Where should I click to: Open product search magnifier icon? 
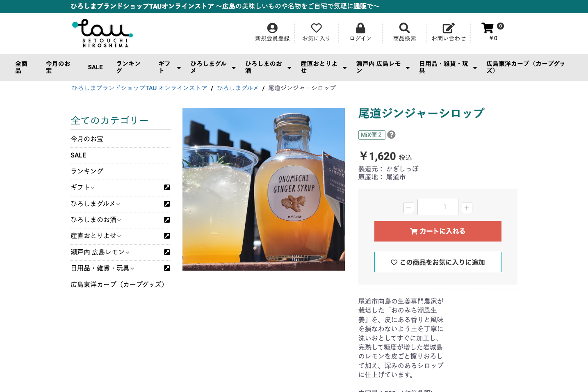click(404, 28)
